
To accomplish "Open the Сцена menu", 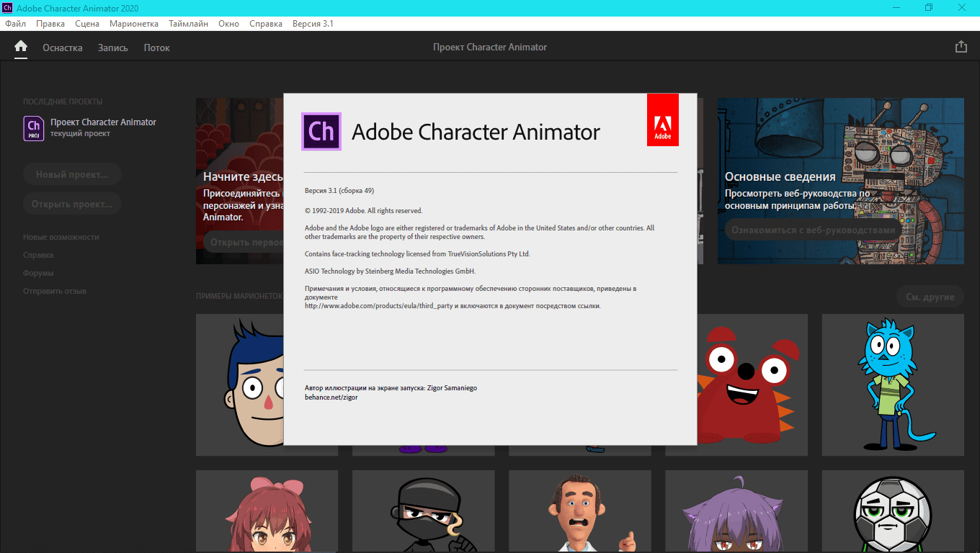I will (x=87, y=24).
